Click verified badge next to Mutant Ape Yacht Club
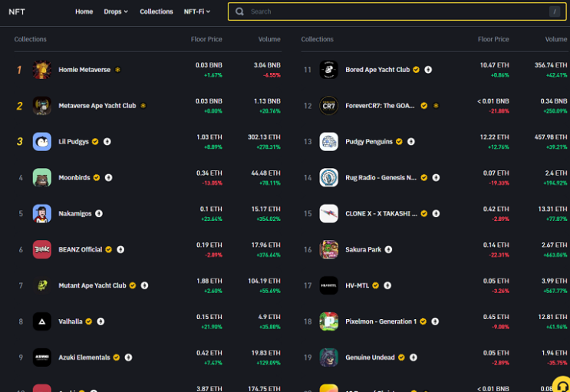The width and height of the screenshot is (570, 392). 133,285
